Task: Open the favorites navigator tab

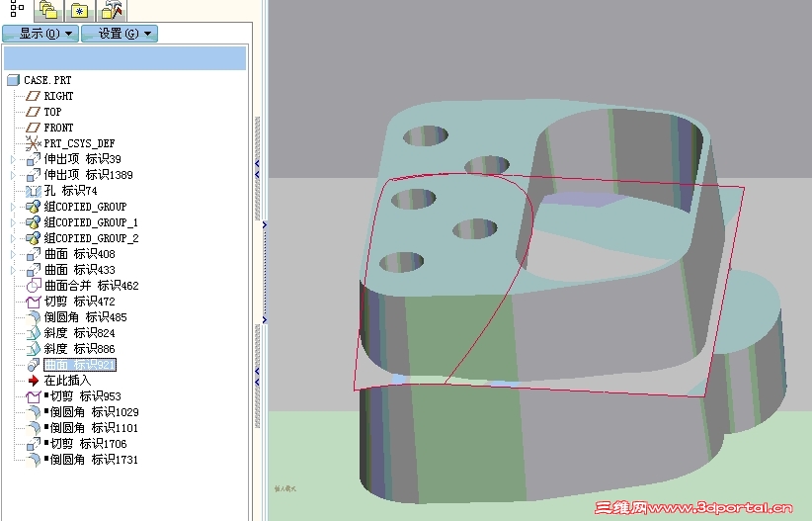Action: point(79,10)
